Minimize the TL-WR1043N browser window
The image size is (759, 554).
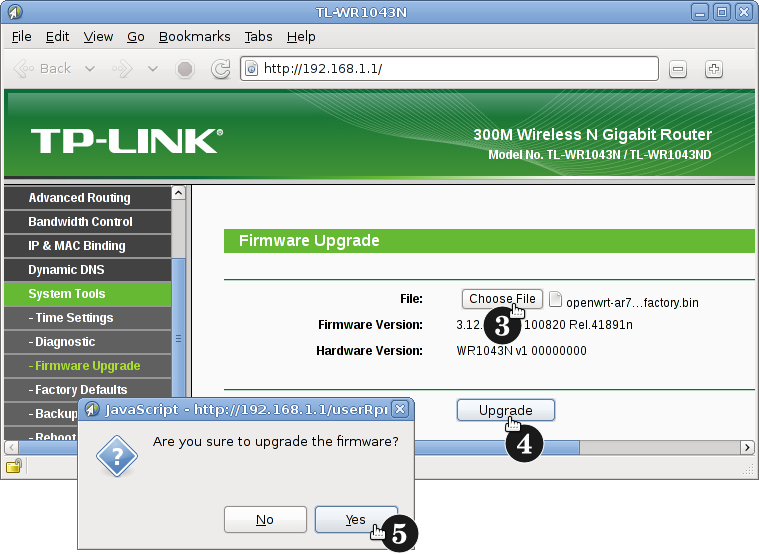pyautogui.click(x=699, y=12)
